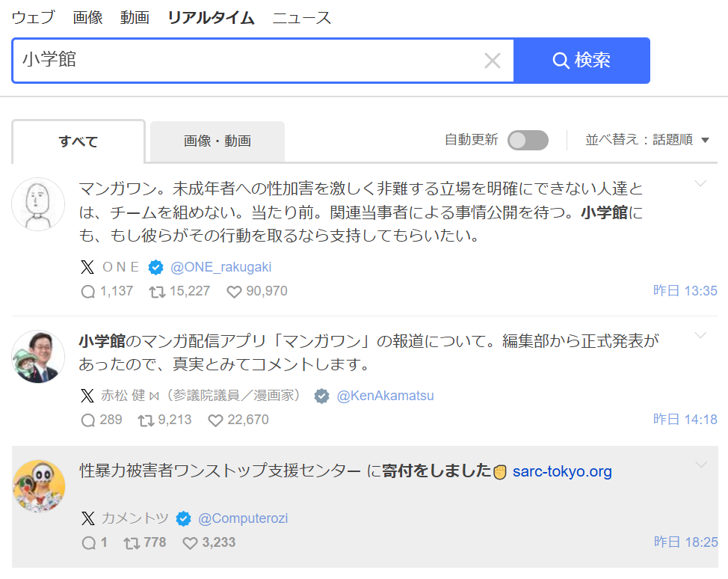Image resolution: width=728 pixels, height=579 pixels.
Task: Click the reply icon on ONE's post
Action: (88, 292)
